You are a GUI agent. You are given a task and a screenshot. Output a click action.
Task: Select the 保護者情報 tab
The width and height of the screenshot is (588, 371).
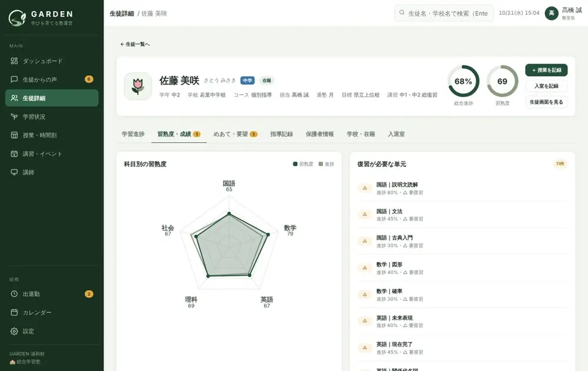(319, 134)
